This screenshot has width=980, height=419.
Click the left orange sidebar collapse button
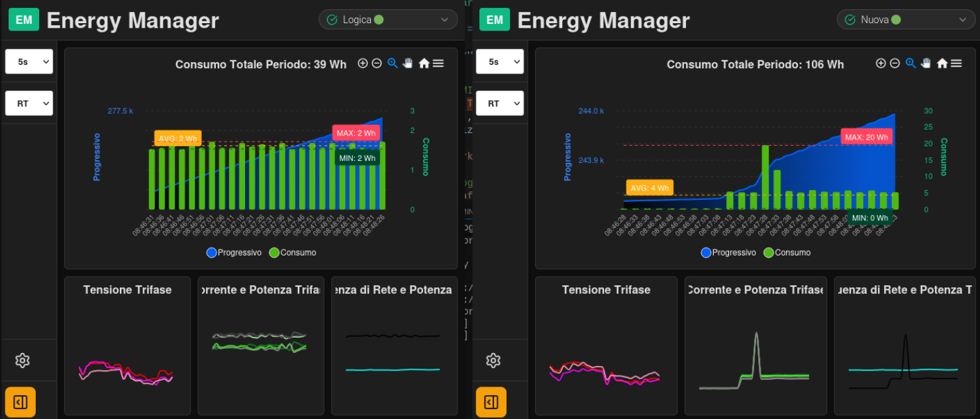[x=21, y=402]
